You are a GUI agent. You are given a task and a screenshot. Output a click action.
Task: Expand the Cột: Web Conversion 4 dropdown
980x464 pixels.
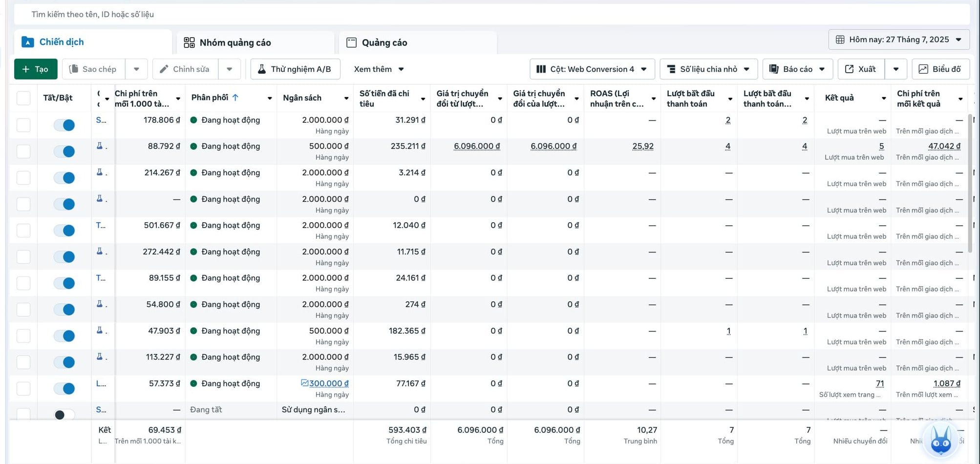click(592, 69)
